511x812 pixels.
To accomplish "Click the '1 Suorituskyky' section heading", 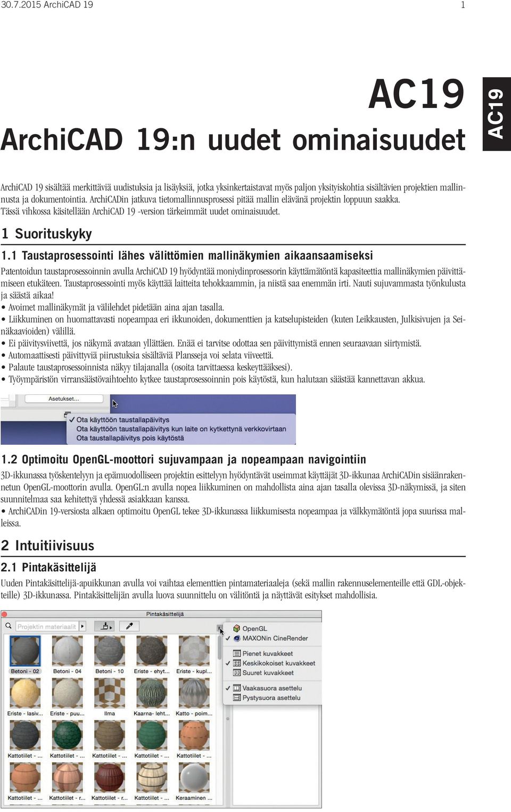I will 46,234.
